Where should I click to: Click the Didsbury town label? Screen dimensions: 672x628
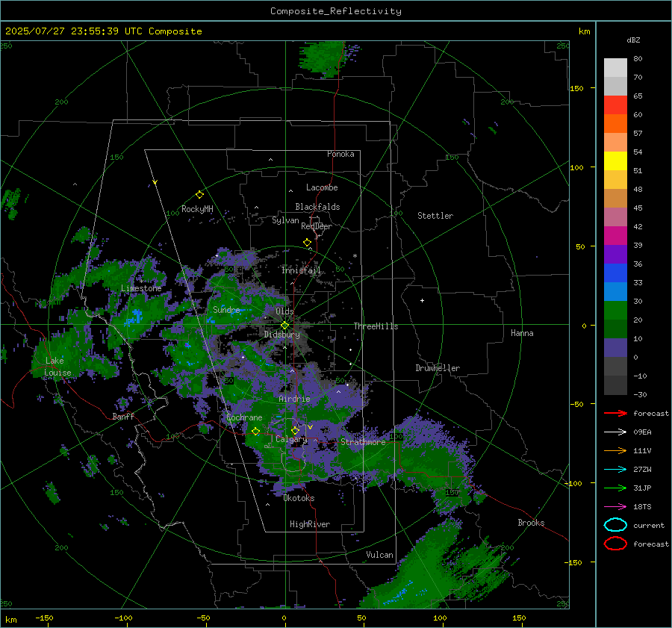282,335
